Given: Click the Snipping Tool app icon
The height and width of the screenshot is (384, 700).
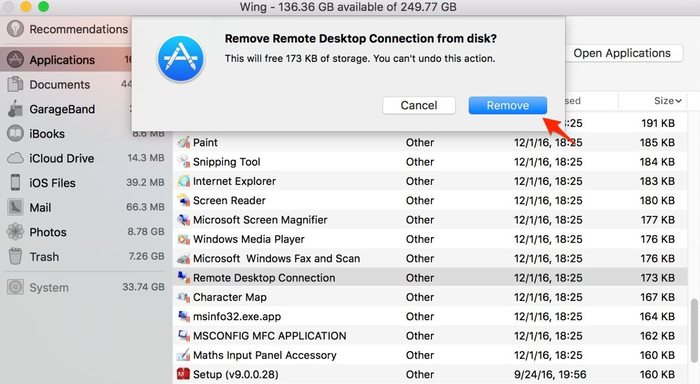Looking at the screenshot, I should [183, 162].
